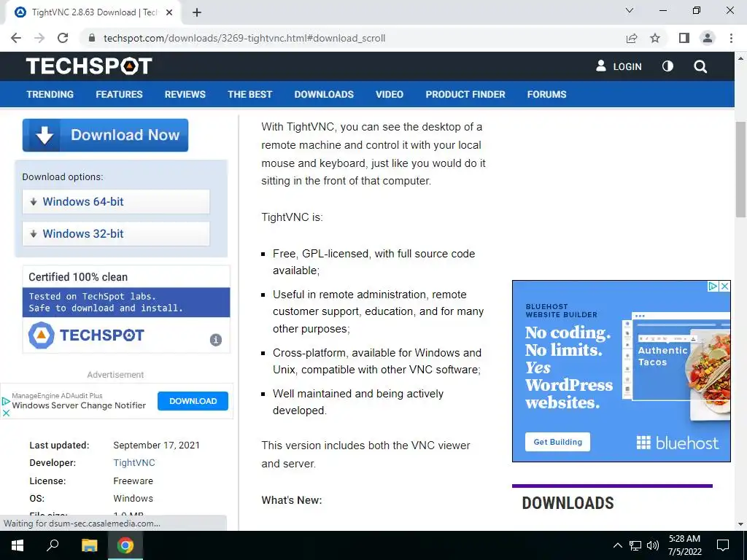The width and height of the screenshot is (747, 560).
Task: Open Windows taskbar search
Action: 53,545
